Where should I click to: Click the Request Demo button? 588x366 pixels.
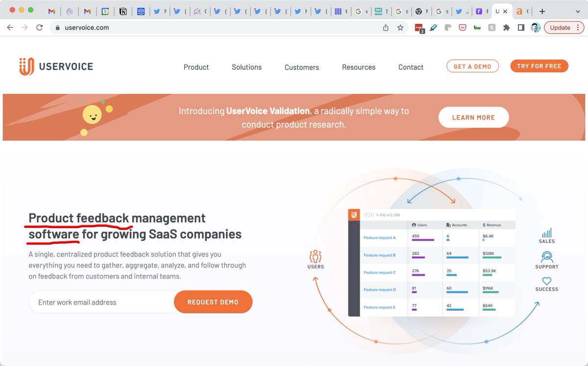pyautogui.click(x=213, y=302)
